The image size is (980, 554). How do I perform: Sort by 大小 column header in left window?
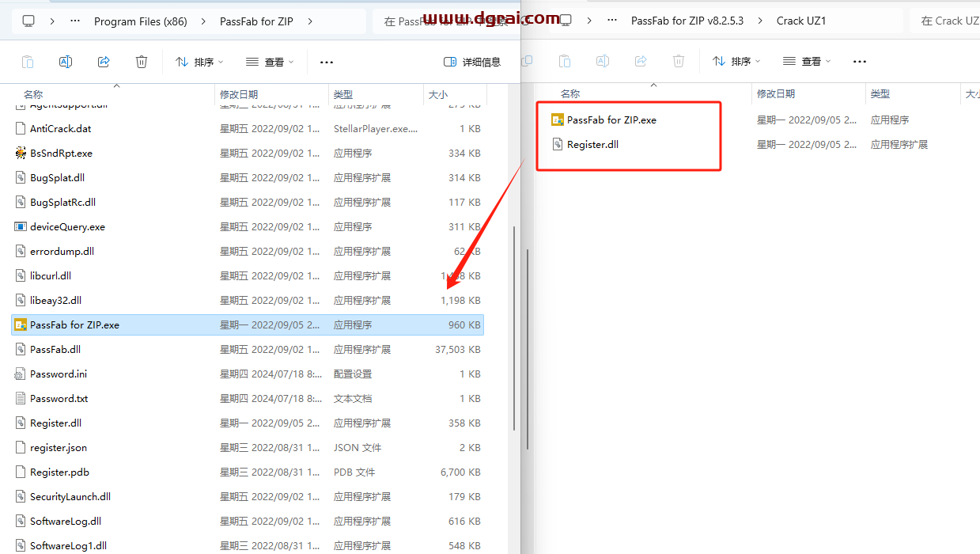[x=438, y=94]
